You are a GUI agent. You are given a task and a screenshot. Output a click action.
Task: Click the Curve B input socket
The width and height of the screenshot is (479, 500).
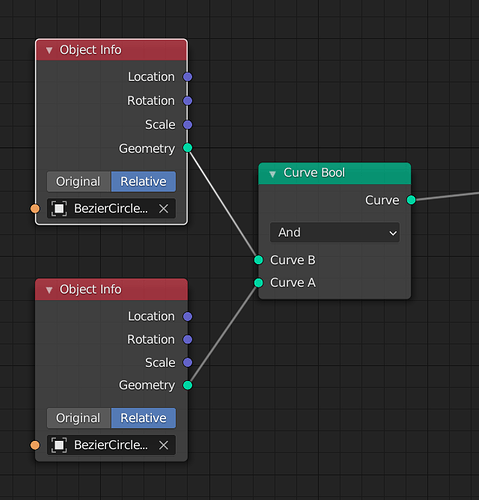[x=258, y=260]
